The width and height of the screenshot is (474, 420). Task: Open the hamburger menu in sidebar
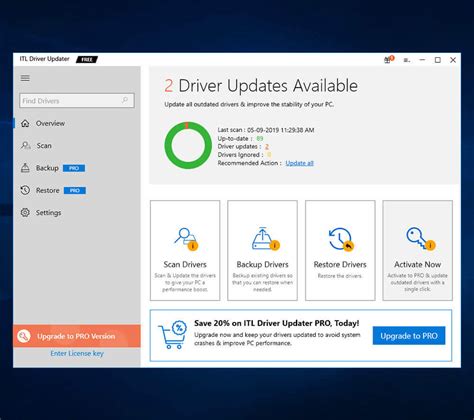(x=25, y=78)
